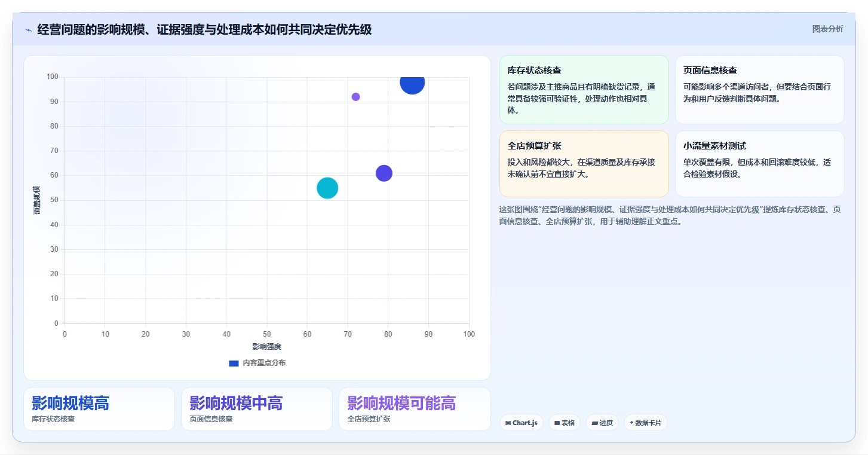This screenshot has height=455, width=868.
Task: Click the x-axis tick label 50
Action: 267,334
